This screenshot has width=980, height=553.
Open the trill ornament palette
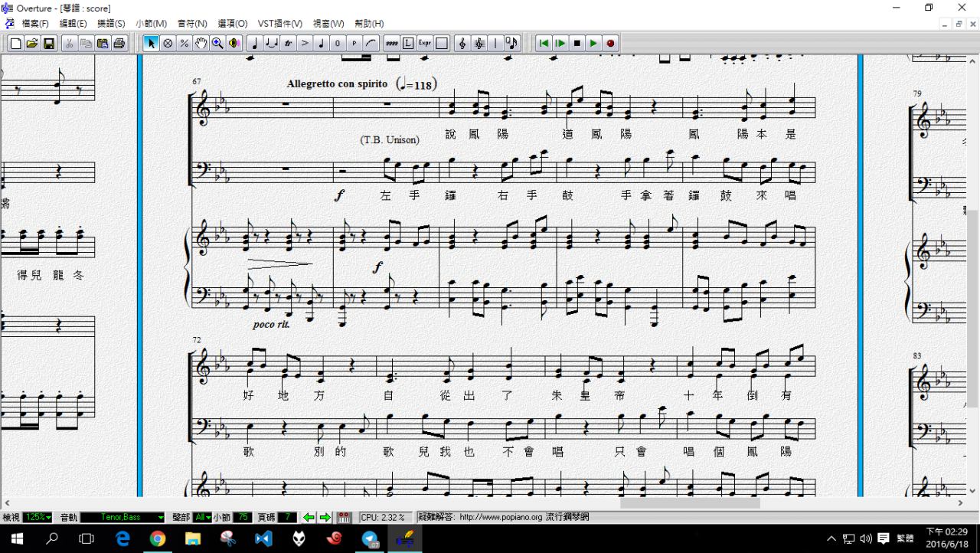[x=288, y=44]
